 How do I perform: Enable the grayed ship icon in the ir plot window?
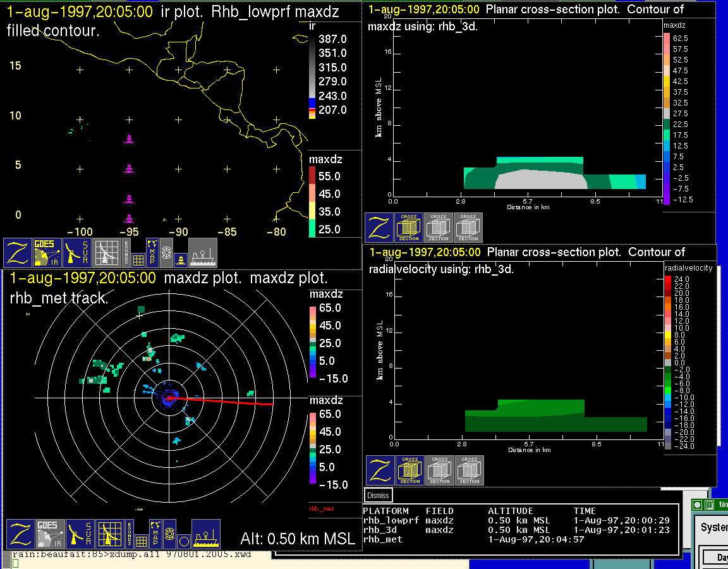(x=203, y=253)
